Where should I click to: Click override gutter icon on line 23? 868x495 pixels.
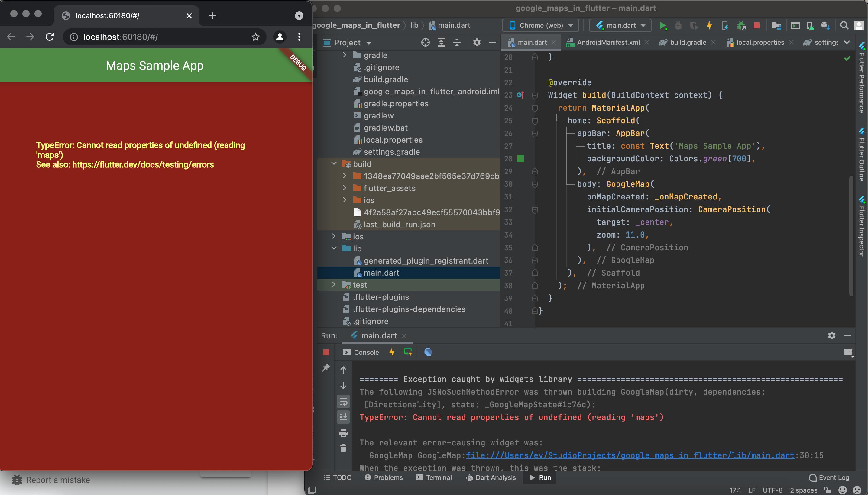pyautogui.click(x=520, y=95)
